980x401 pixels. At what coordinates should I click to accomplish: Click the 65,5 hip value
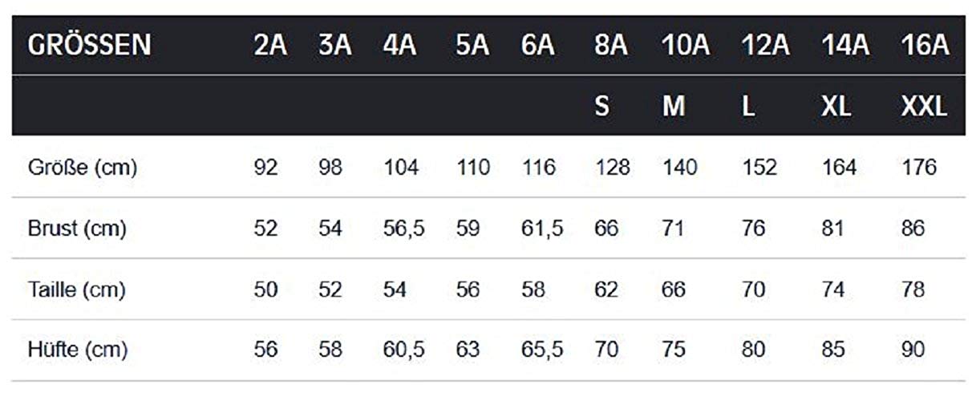click(542, 351)
